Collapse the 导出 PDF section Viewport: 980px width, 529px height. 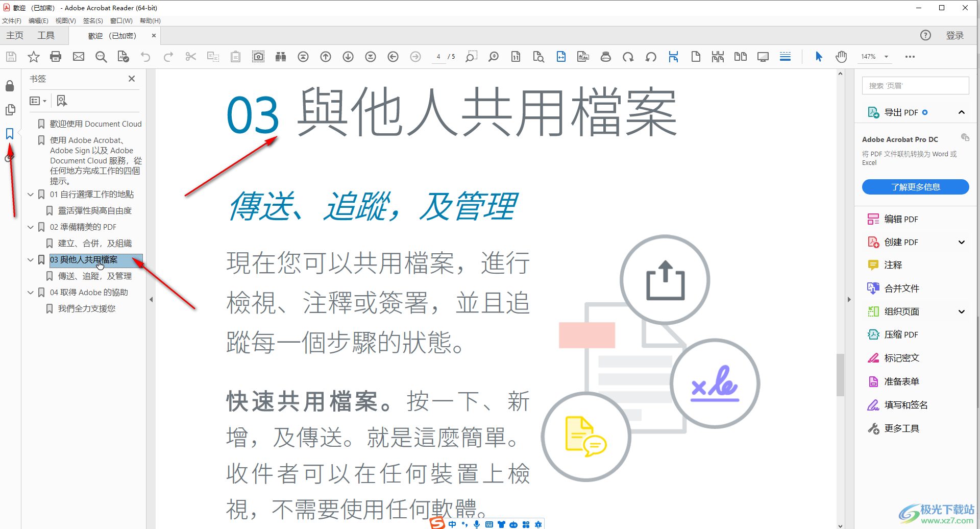click(x=962, y=112)
